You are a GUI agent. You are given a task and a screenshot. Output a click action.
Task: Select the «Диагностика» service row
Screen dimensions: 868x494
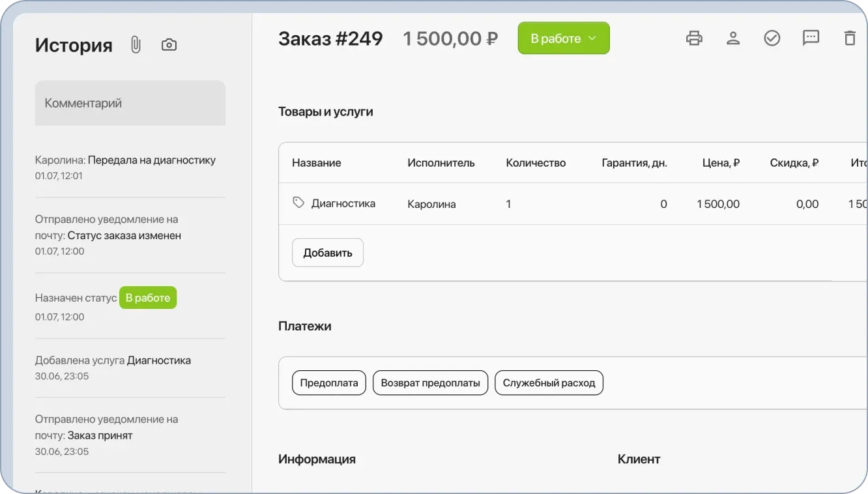[343, 203]
